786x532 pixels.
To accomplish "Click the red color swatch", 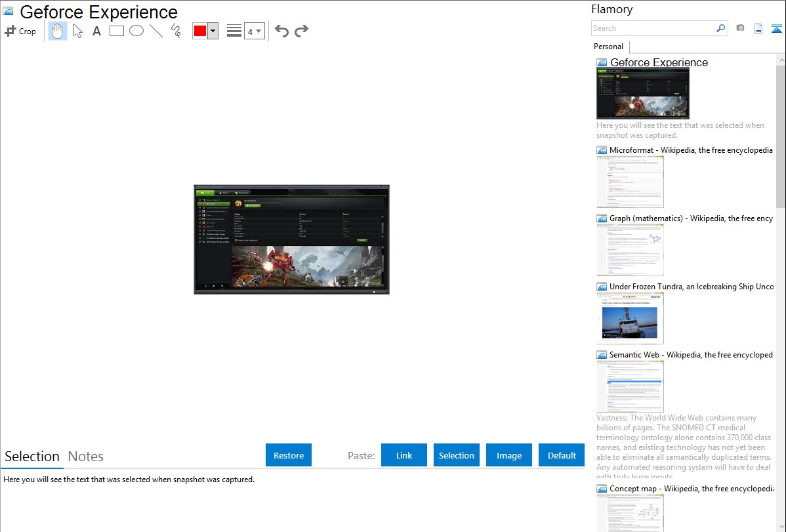I will (200, 31).
